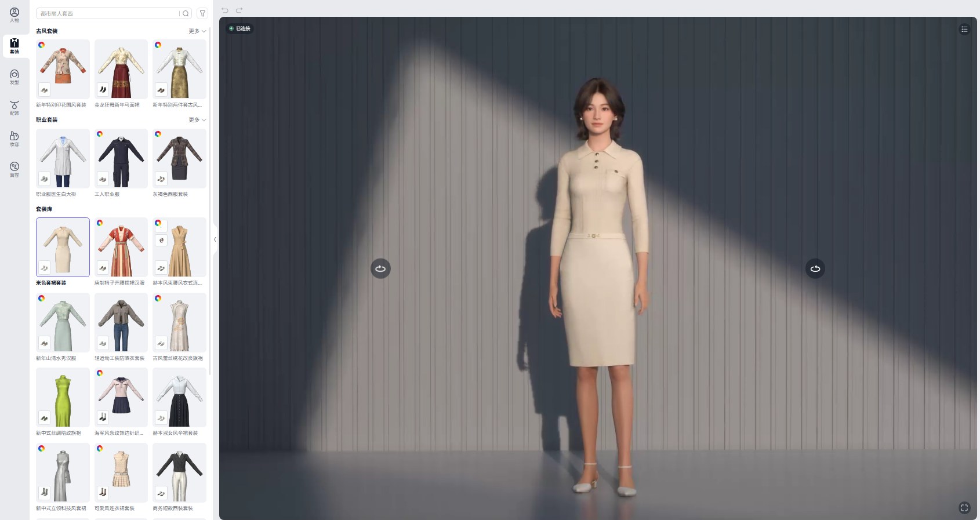Click the 米色套裙套装 label text
The height and width of the screenshot is (520, 980).
51,283
